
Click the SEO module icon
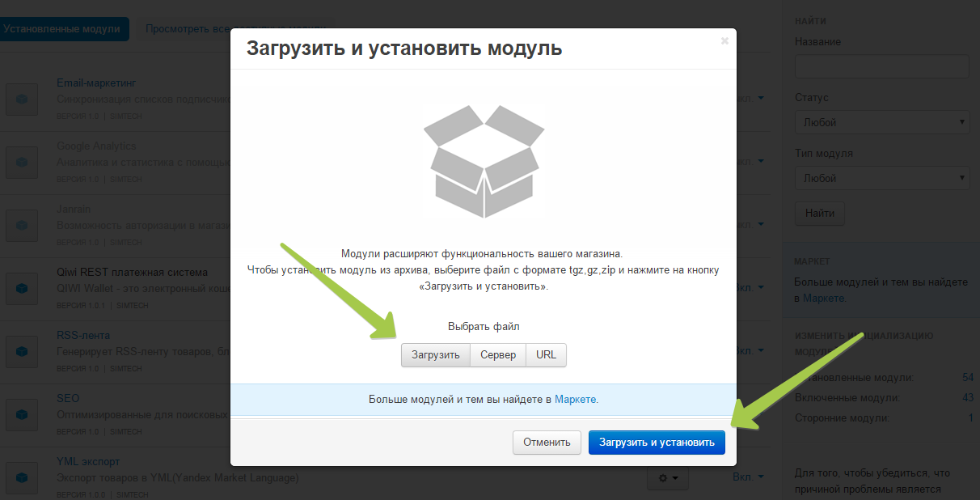[22, 414]
